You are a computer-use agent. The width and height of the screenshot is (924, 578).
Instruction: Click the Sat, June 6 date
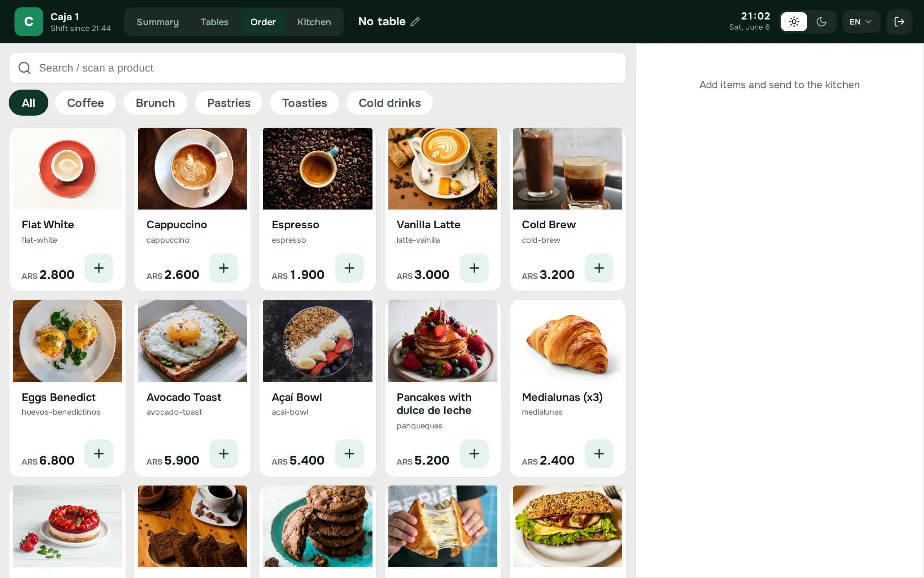pos(749,27)
